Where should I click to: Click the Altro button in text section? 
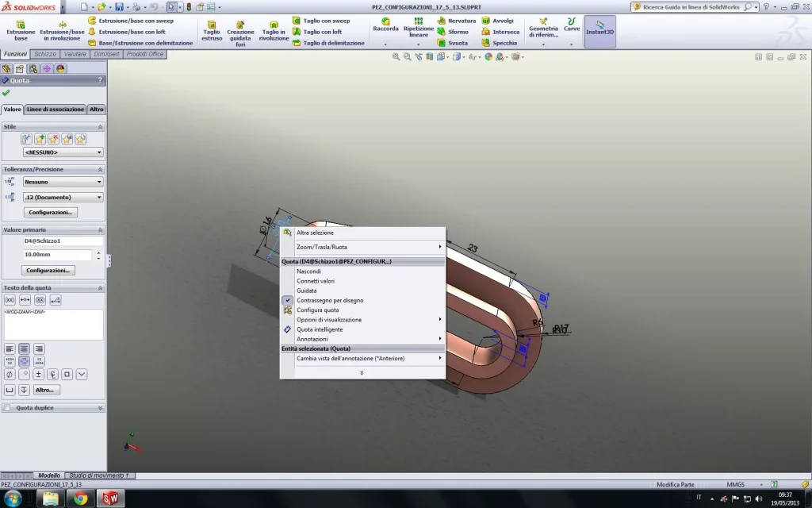[x=47, y=390]
